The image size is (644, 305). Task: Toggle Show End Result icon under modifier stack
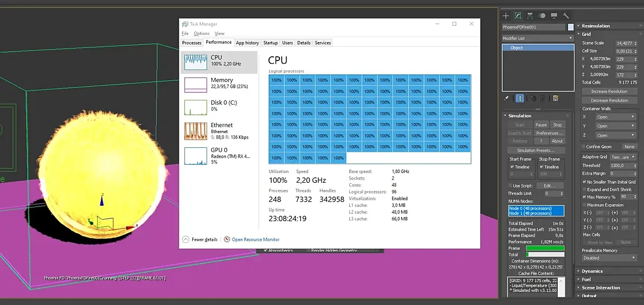coord(520,98)
